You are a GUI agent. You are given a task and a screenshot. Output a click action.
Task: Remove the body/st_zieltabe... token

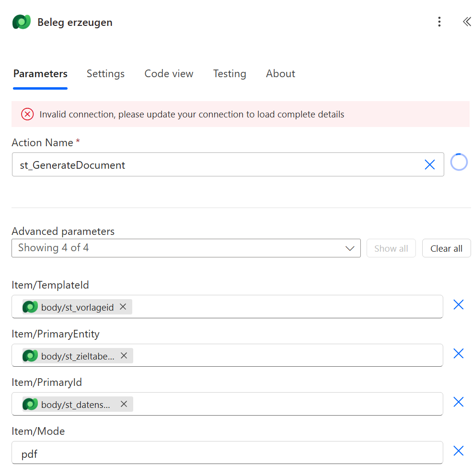coord(124,356)
